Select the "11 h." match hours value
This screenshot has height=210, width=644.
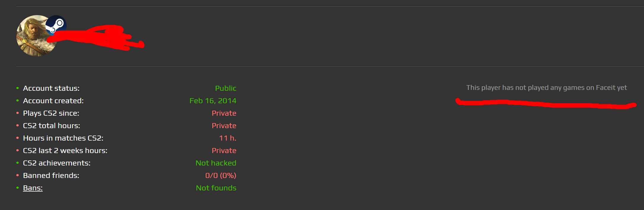pos(228,138)
